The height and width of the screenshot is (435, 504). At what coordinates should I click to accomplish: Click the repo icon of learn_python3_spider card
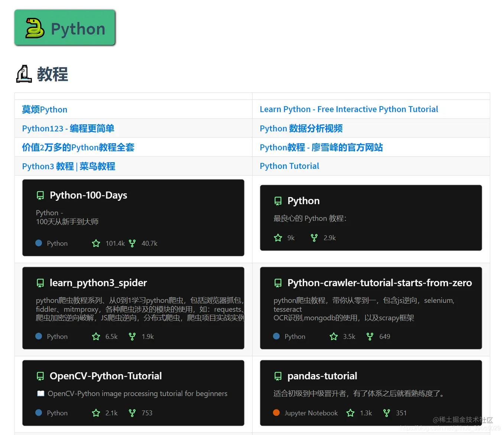tap(40, 283)
